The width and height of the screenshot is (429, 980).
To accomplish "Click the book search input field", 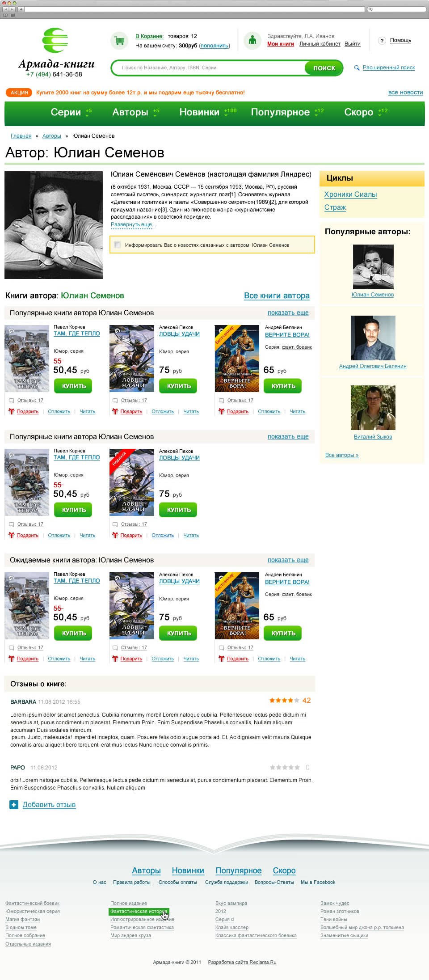I will (x=208, y=68).
